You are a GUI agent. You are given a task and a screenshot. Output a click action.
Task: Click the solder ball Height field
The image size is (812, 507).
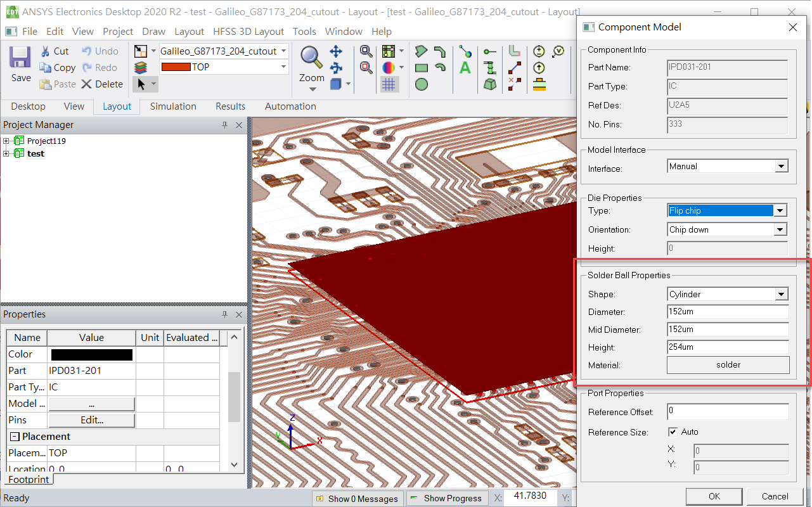click(728, 347)
